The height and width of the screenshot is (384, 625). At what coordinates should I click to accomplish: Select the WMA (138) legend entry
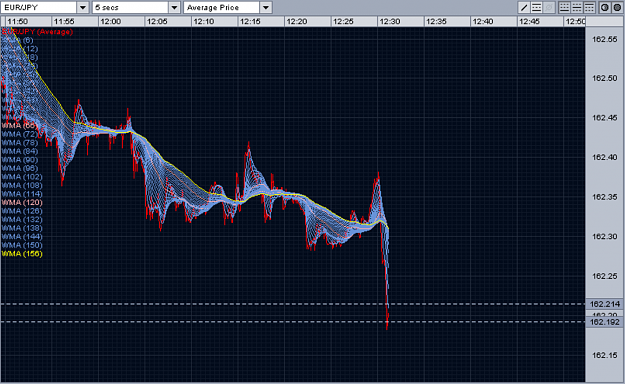click(x=22, y=228)
